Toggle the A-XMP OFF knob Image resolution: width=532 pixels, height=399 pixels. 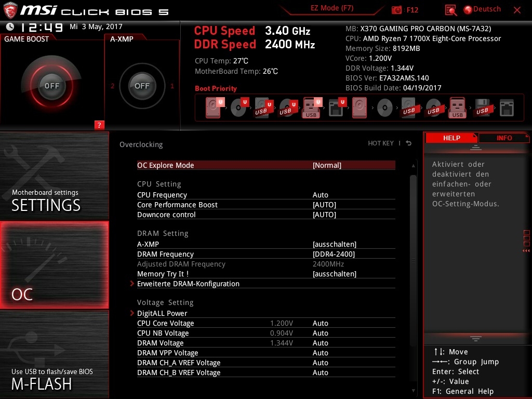142,86
